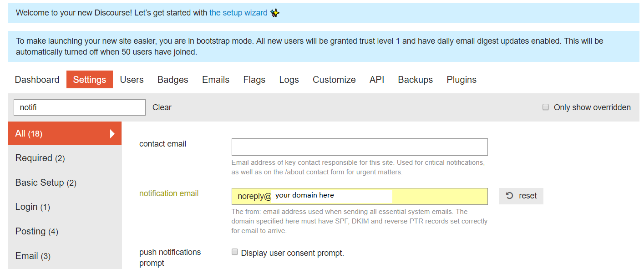Focus the contact email field
Image resolution: width=644 pixels, height=269 pixels.
click(360, 147)
